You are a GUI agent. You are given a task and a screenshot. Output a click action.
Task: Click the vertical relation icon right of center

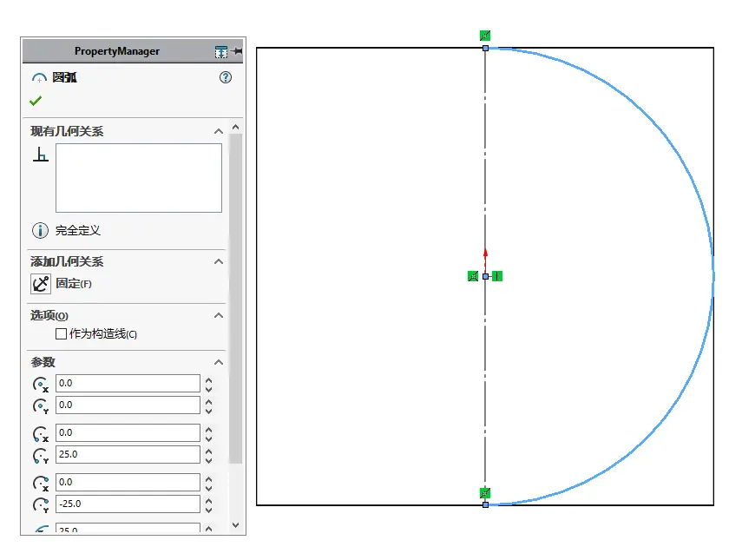click(497, 276)
